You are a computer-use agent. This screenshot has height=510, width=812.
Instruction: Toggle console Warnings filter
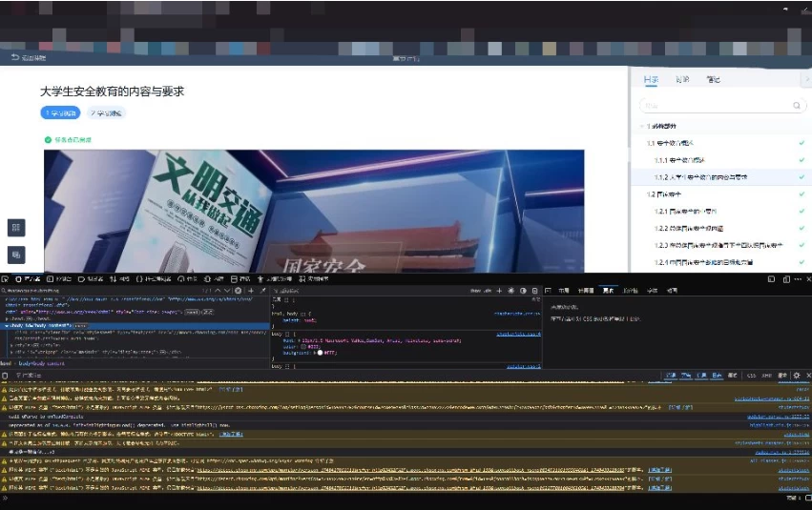[686, 375]
